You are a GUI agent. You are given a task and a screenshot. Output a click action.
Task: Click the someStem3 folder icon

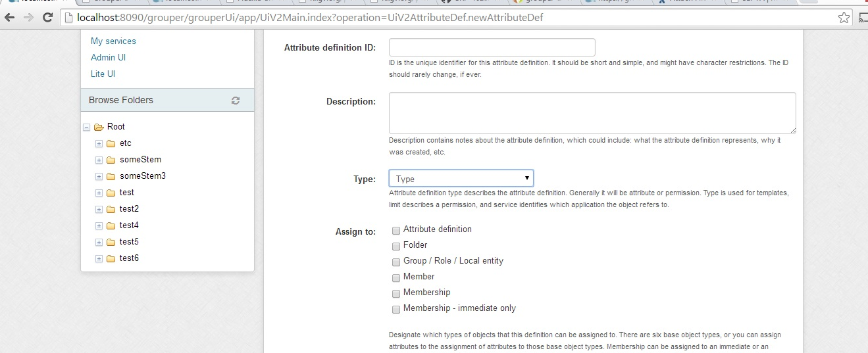click(x=111, y=176)
